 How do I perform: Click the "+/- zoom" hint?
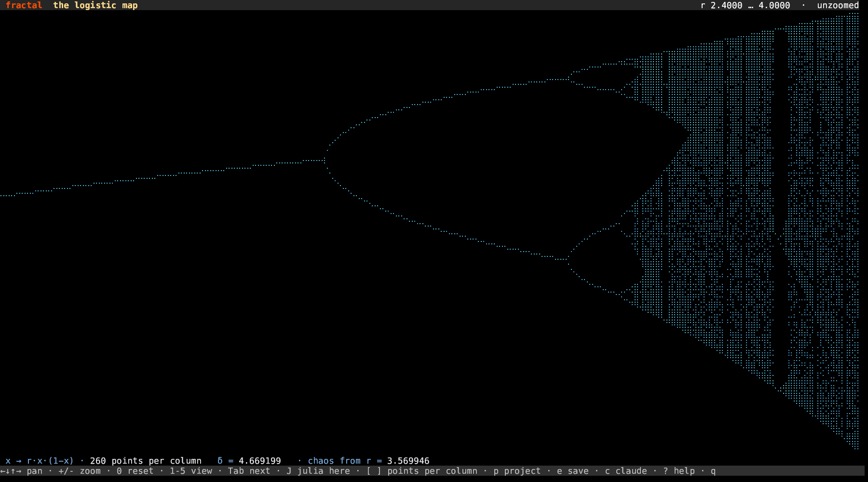click(x=80, y=471)
